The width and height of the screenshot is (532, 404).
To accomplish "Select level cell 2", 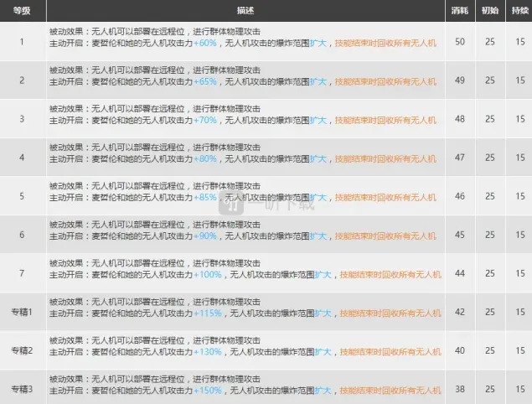I will click(22, 80).
